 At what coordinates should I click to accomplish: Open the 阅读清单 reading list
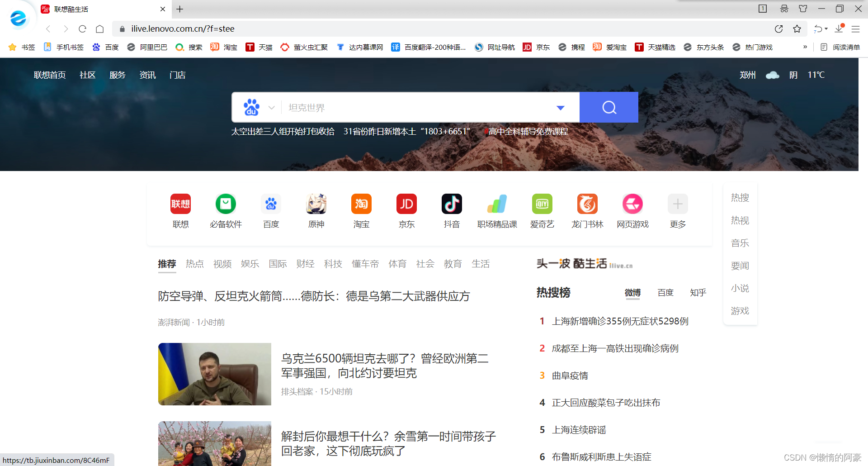pos(840,47)
